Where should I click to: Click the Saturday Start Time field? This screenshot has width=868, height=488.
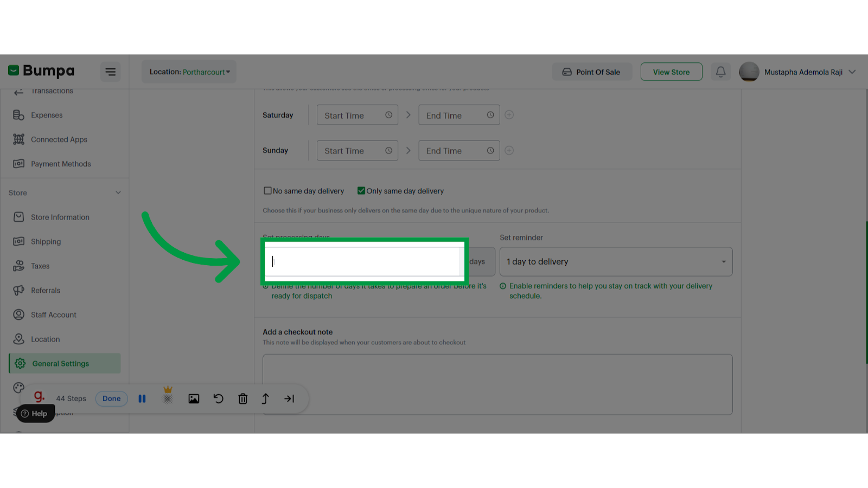pyautogui.click(x=357, y=115)
